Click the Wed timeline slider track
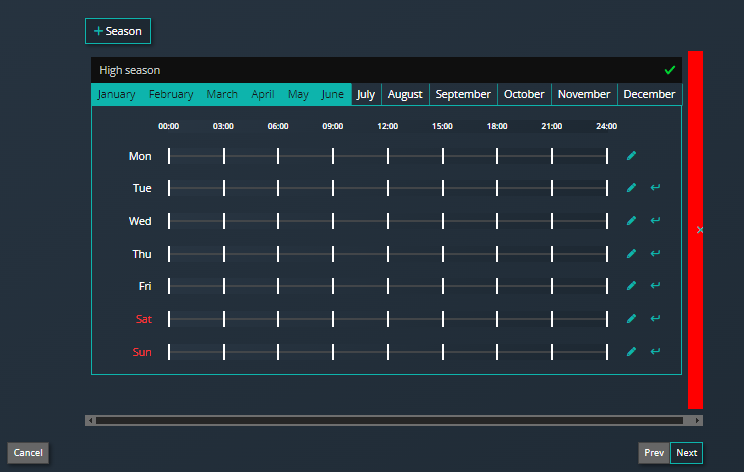The width and height of the screenshot is (744, 472). pos(388,221)
